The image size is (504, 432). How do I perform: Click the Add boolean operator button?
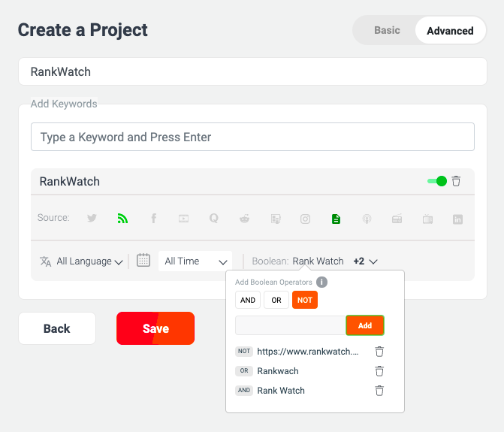365,325
